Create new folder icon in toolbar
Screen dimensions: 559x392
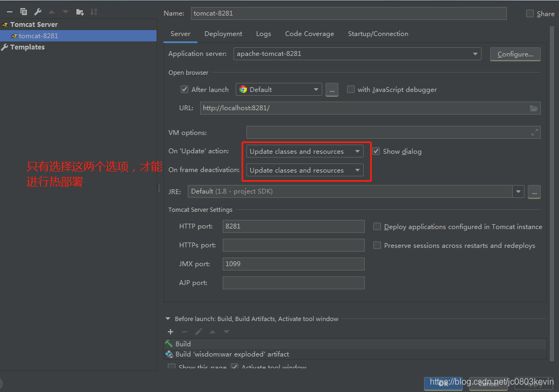80,12
